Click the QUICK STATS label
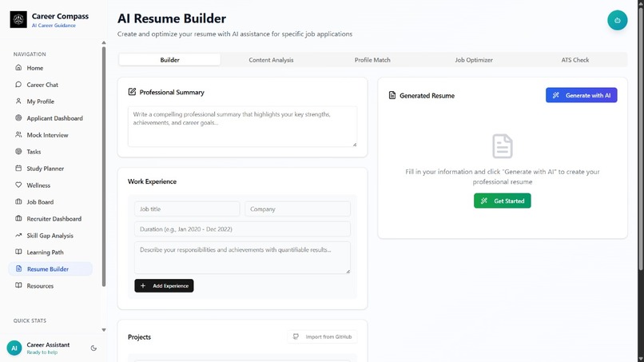Image resolution: width=644 pixels, height=362 pixels. coord(30,320)
